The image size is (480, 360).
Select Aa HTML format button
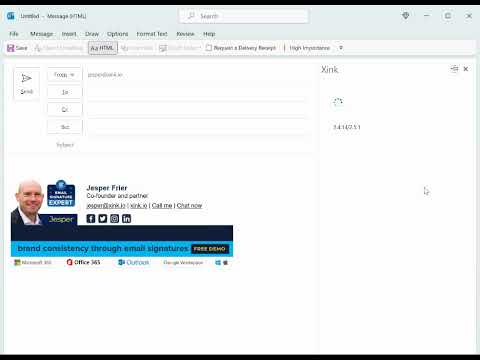coord(103,48)
